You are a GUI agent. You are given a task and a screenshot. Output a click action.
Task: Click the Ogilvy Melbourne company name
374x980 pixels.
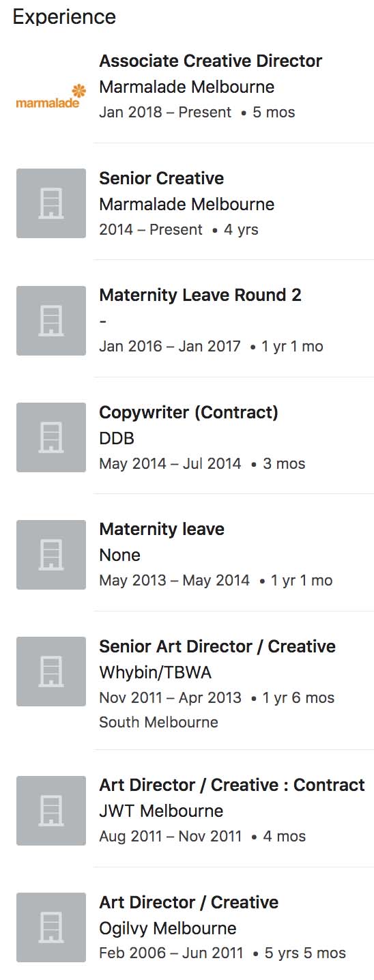(x=168, y=928)
